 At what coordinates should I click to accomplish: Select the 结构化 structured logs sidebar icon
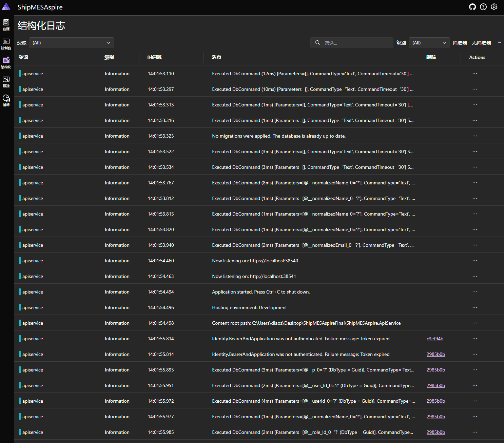[6, 62]
